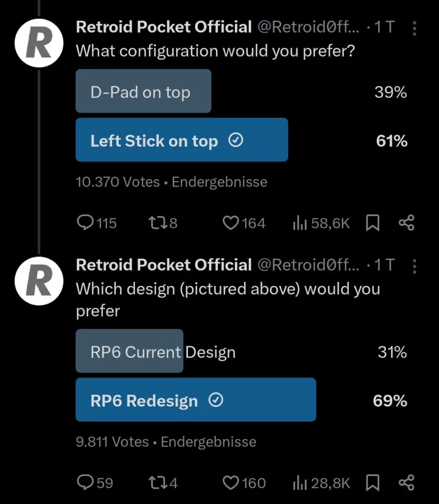The width and height of the screenshot is (439, 504).
Task: Open the Retroid avatar on the first tweet
Action: 38,42
